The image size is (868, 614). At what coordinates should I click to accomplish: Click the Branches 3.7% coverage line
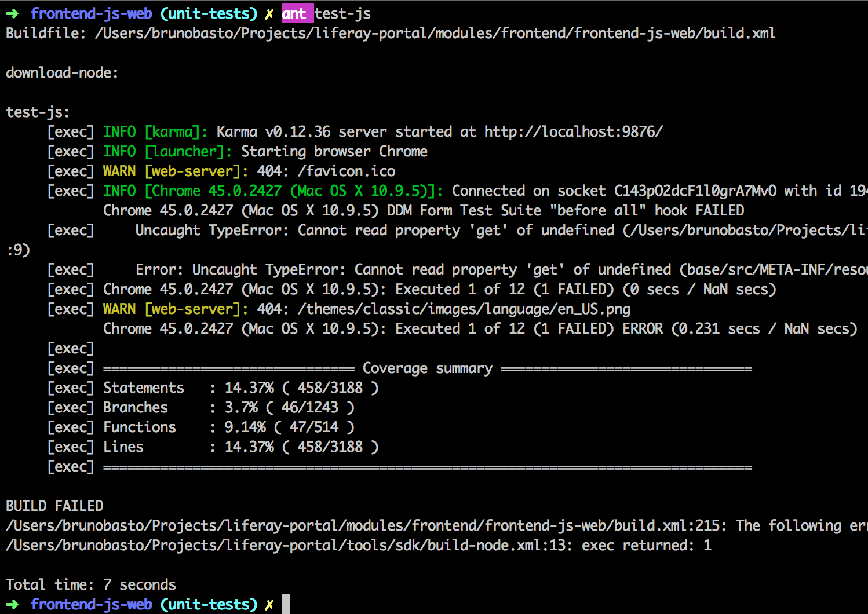tap(229, 408)
